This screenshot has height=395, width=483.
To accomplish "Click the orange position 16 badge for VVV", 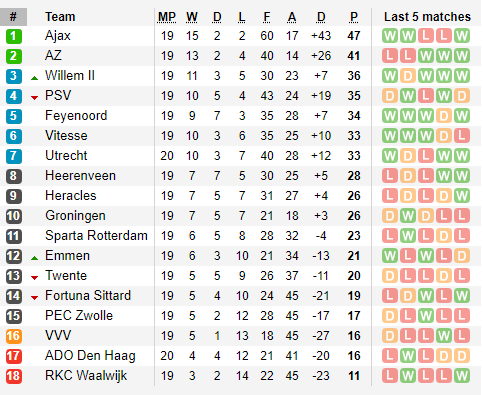I will pos(14,336).
